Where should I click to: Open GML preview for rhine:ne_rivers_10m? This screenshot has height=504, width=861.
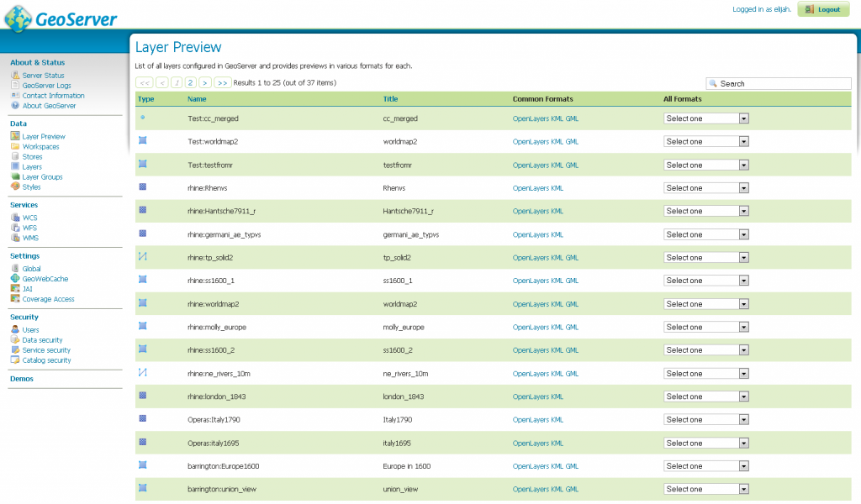click(572, 374)
